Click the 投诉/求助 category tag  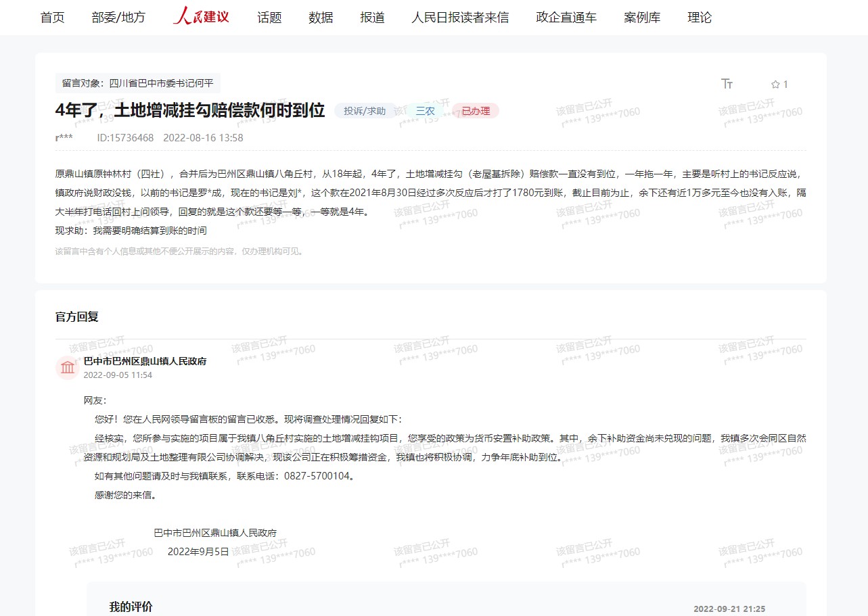click(x=365, y=111)
